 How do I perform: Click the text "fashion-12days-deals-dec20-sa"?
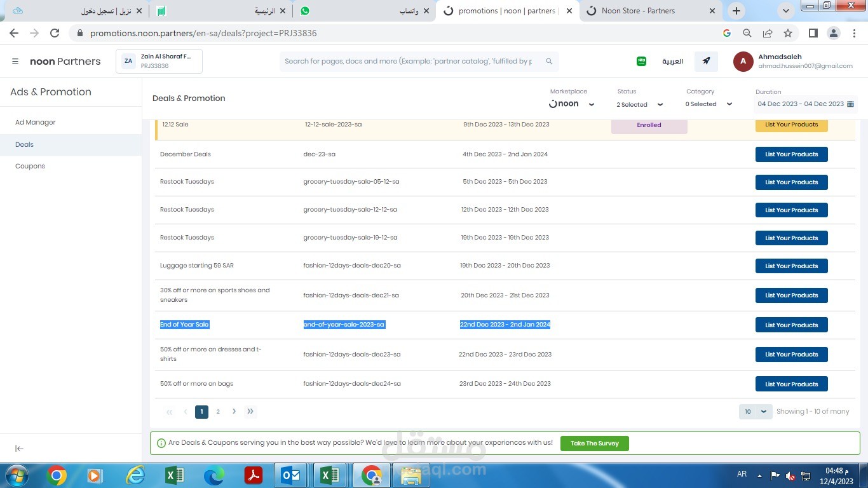coord(352,266)
